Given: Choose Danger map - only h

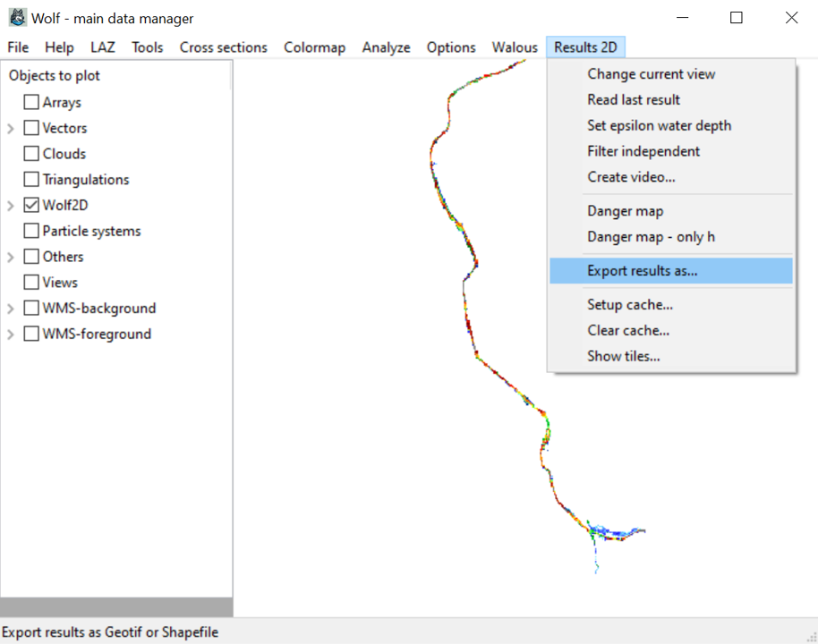Looking at the screenshot, I should pyautogui.click(x=651, y=237).
